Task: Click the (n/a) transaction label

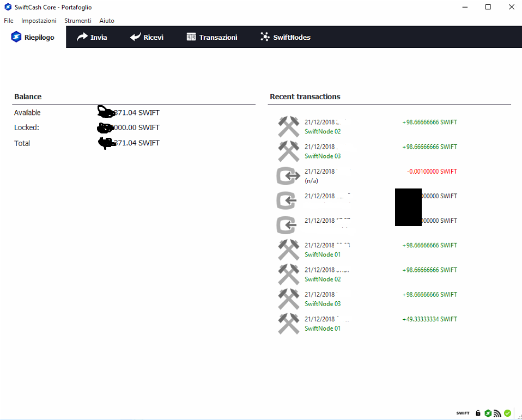Action: 311,181
